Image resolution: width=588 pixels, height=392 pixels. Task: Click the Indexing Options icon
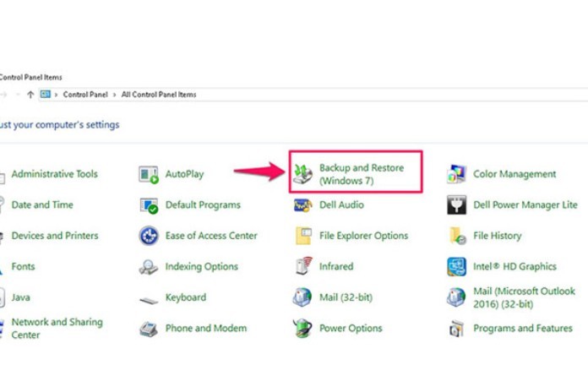point(149,267)
